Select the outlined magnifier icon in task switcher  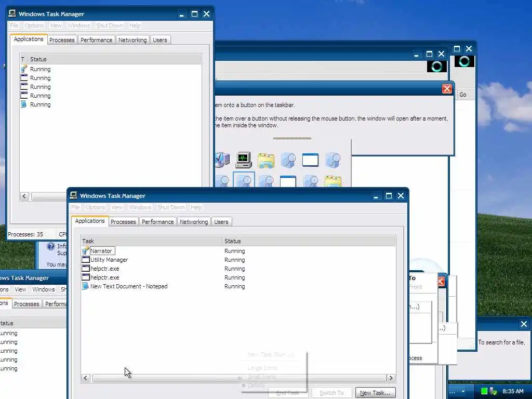(x=244, y=180)
